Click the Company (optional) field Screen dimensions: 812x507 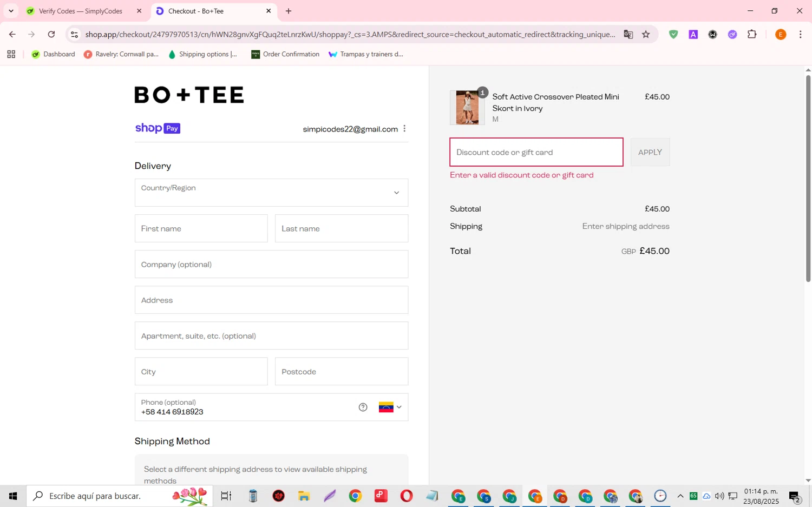coord(271,264)
